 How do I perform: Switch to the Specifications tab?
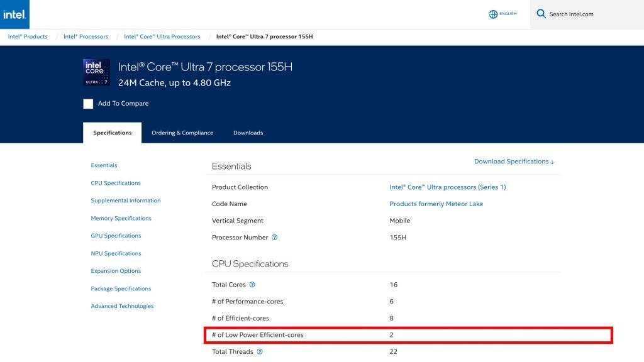[x=112, y=133]
